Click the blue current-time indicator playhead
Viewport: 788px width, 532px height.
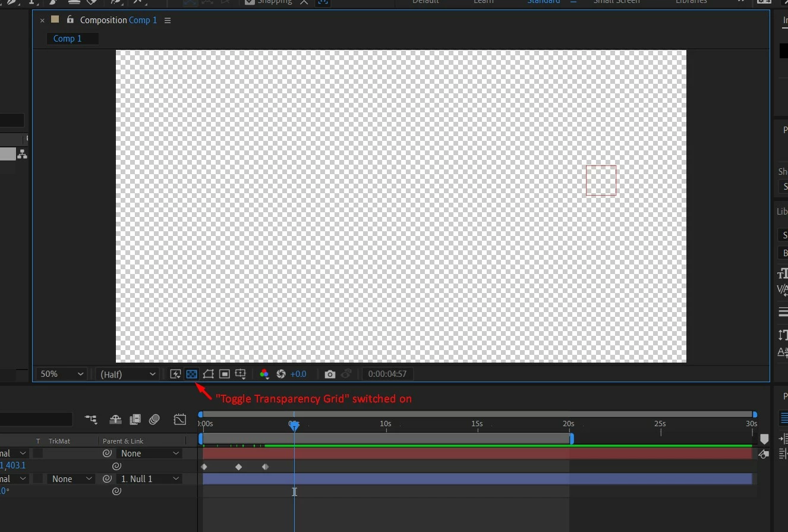pyautogui.click(x=294, y=426)
